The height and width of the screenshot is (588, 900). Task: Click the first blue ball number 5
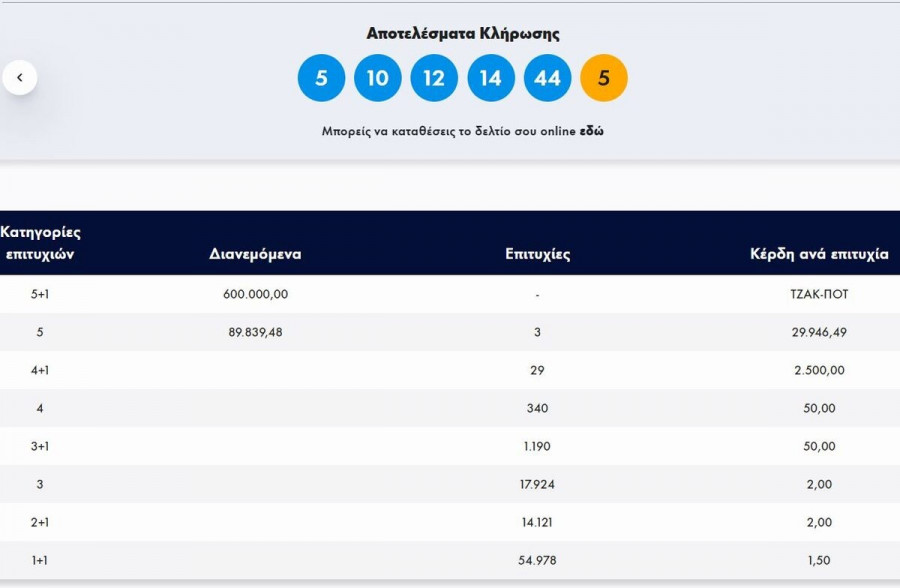pos(321,78)
